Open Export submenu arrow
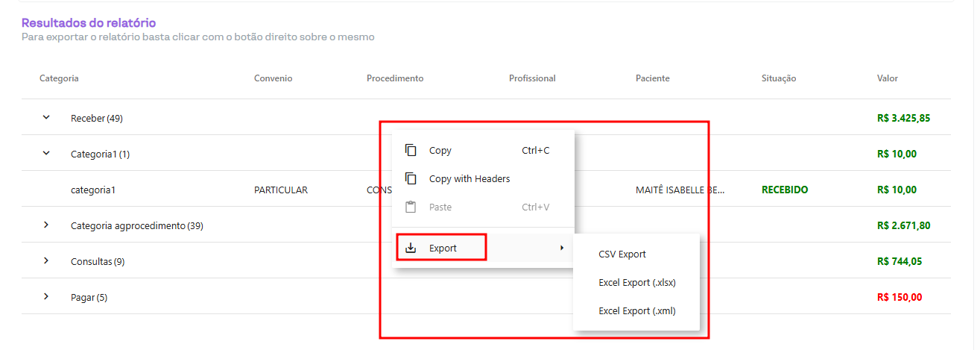 (x=561, y=248)
